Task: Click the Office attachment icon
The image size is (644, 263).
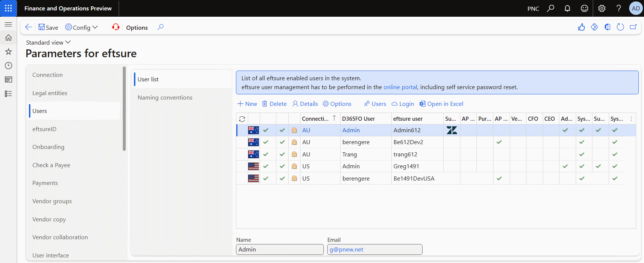Action: pos(607,27)
